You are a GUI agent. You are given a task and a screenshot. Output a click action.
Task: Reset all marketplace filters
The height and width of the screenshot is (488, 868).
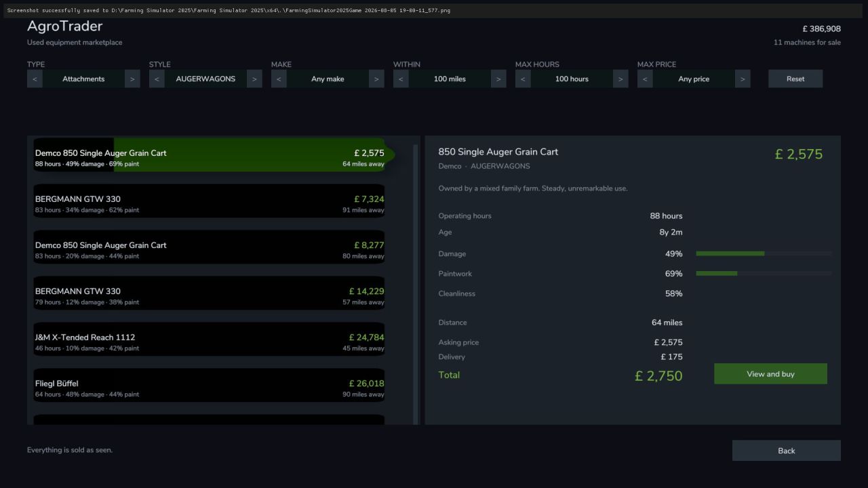click(795, 79)
